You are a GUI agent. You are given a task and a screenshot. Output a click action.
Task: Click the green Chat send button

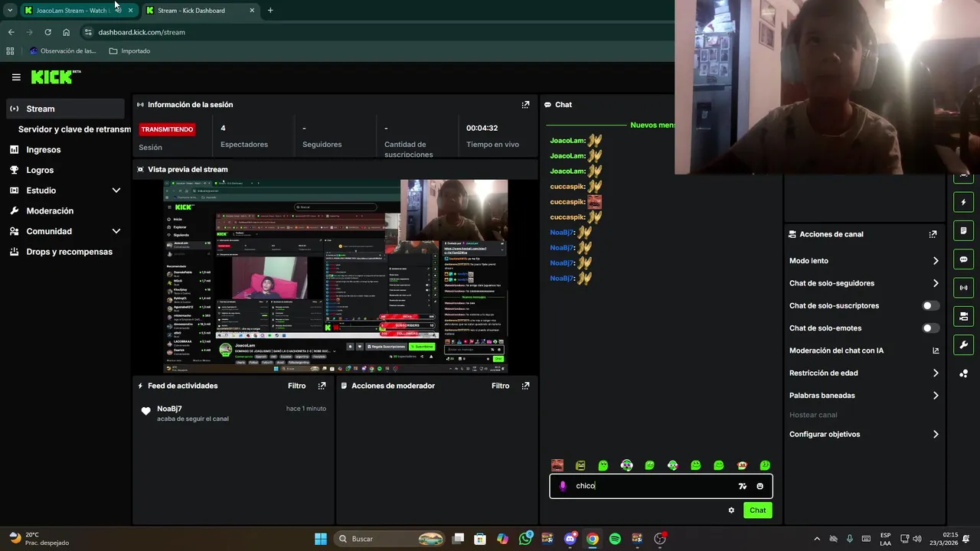[x=757, y=510]
